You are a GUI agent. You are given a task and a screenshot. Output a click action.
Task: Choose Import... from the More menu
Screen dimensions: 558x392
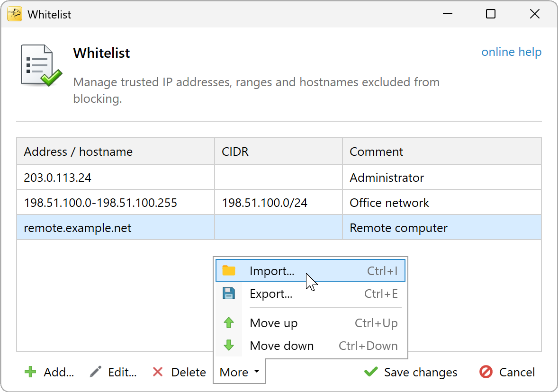(310, 271)
